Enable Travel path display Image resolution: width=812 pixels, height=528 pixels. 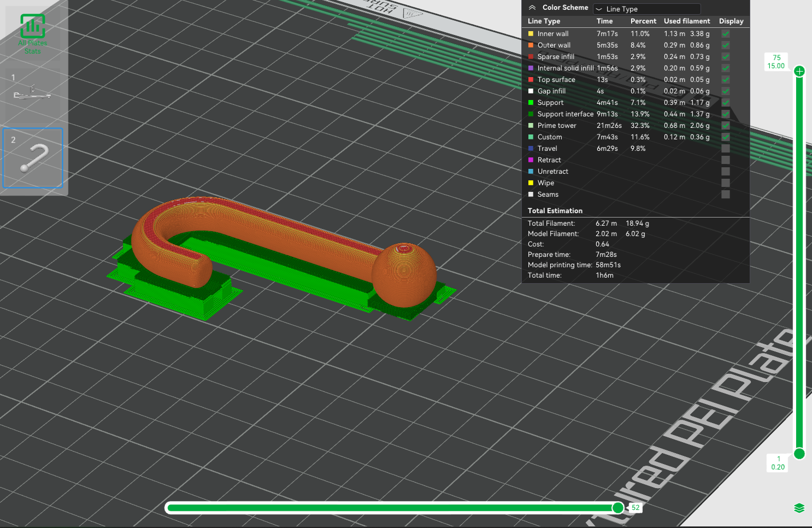(725, 148)
